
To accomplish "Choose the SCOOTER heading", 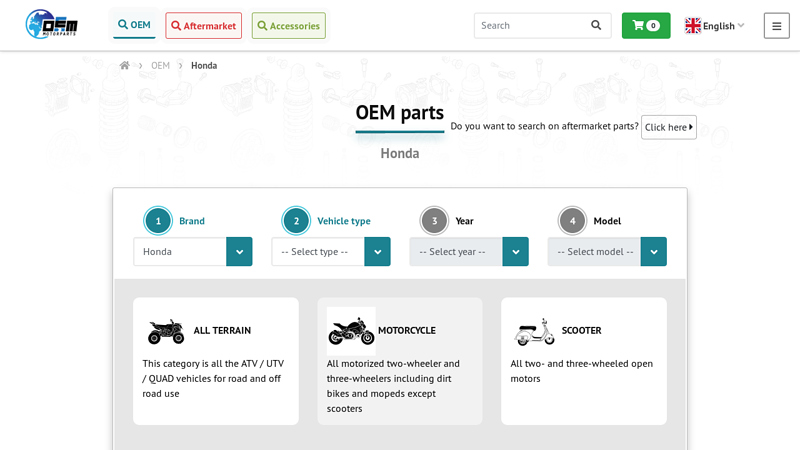I will 582,331.
